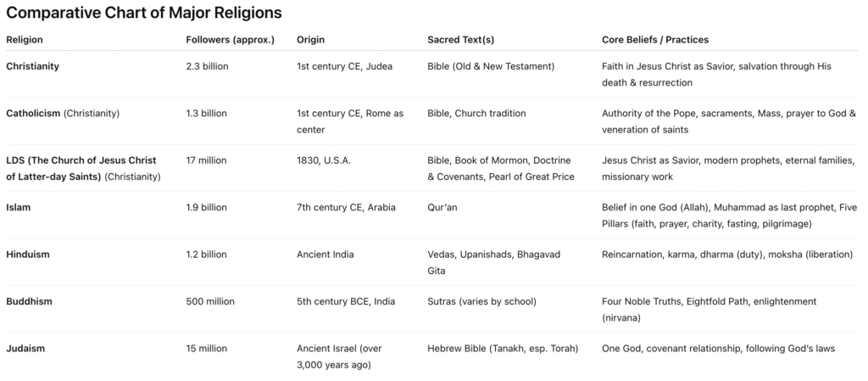
Task: Select the Hinduism row label
Action: pos(28,255)
